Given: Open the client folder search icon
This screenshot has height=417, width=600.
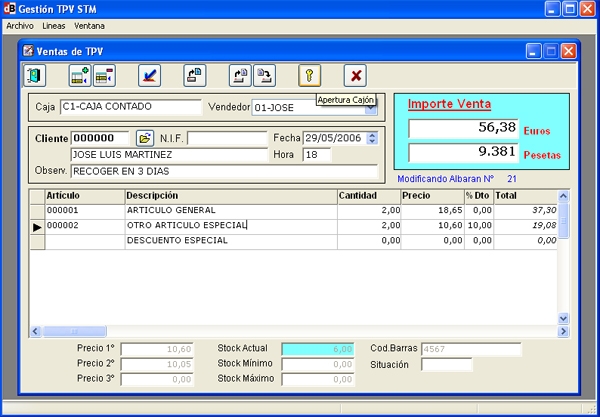Looking at the screenshot, I should tap(144, 138).
